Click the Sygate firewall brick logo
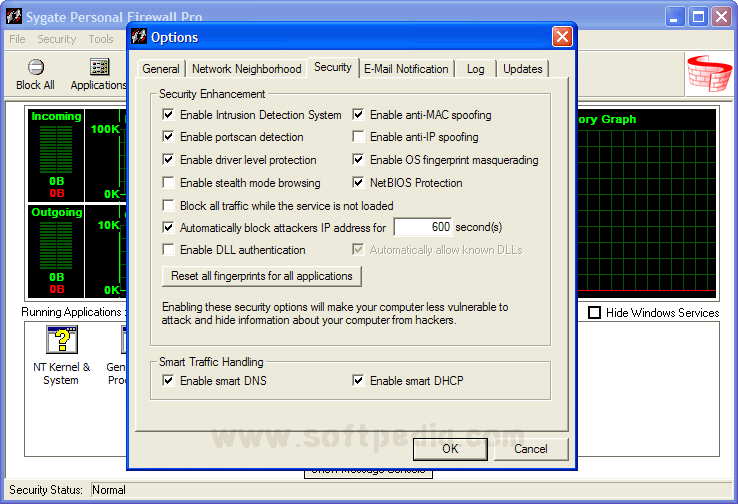 709,73
